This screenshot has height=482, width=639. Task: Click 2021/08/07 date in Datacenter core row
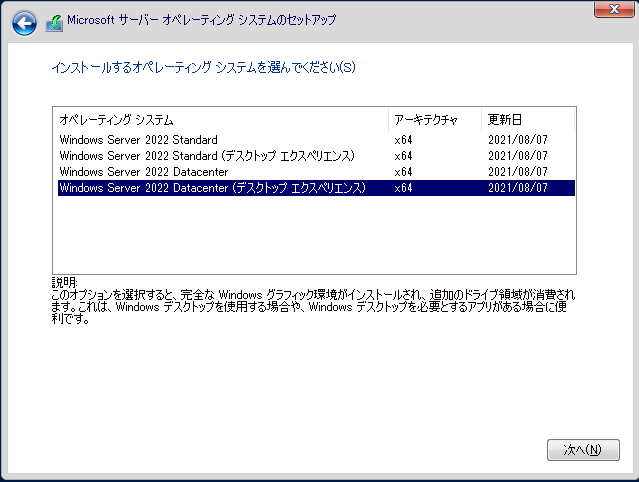click(518, 172)
